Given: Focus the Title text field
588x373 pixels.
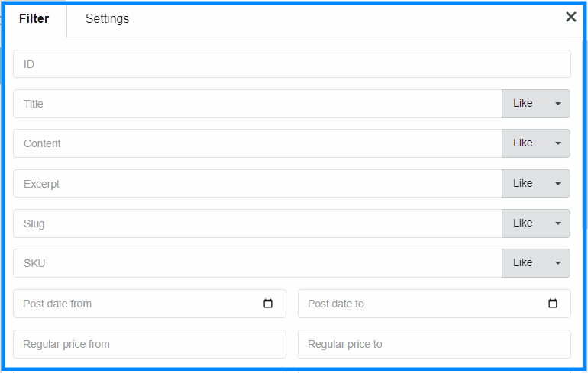Looking at the screenshot, I should coord(257,104).
